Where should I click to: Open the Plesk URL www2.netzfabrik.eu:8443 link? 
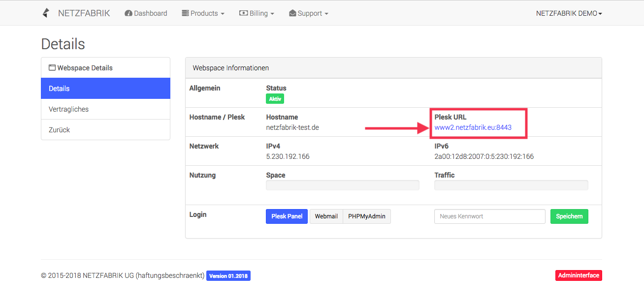(x=473, y=127)
